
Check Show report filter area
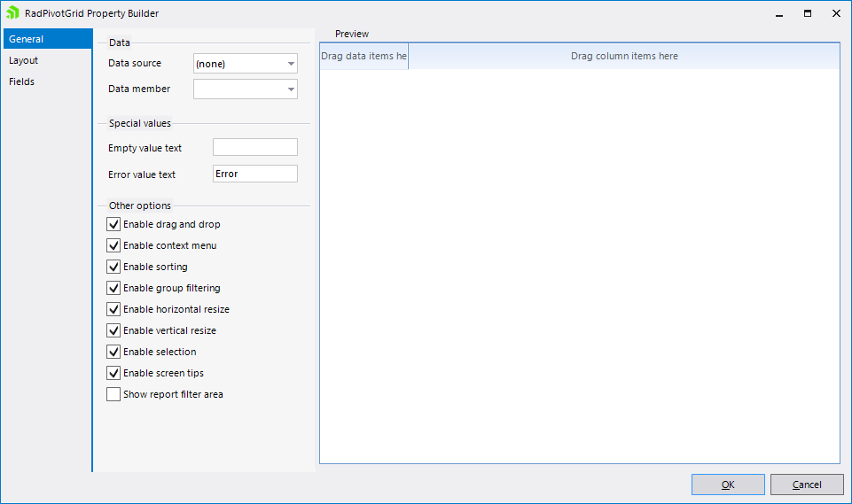pyautogui.click(x=113, y=394)
